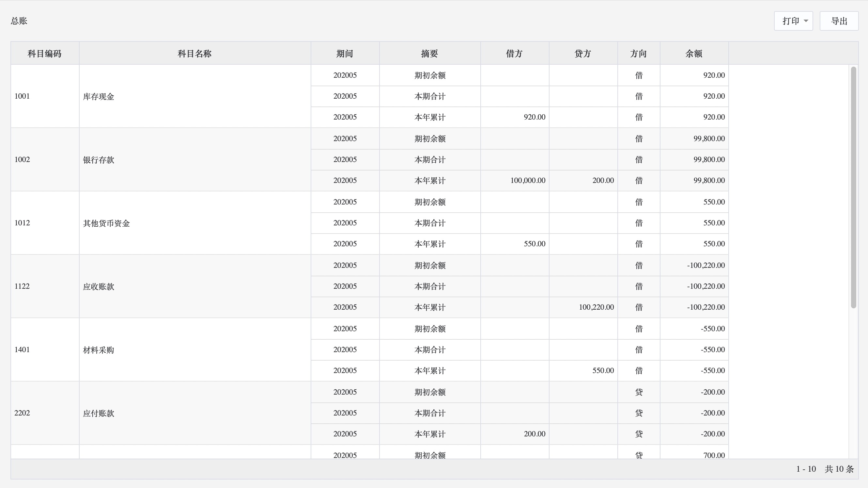This screenshot has width=868, height=488.
Task: Click the 余额 column header
Action: 694,53
